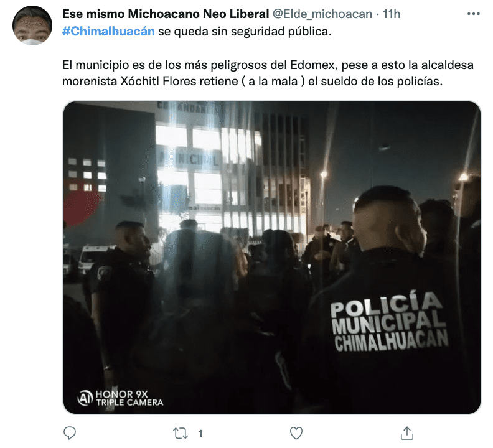The height and width of the screenshot is (448, 493).
Task: Open the @Elde_michoacan handle link
Action: click(x=322, y=14)
